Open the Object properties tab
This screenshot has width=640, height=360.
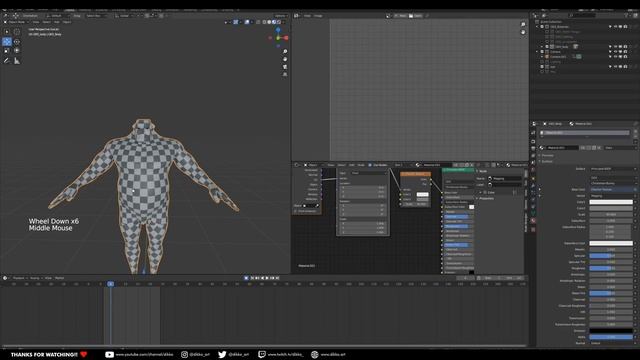point(533,178)
